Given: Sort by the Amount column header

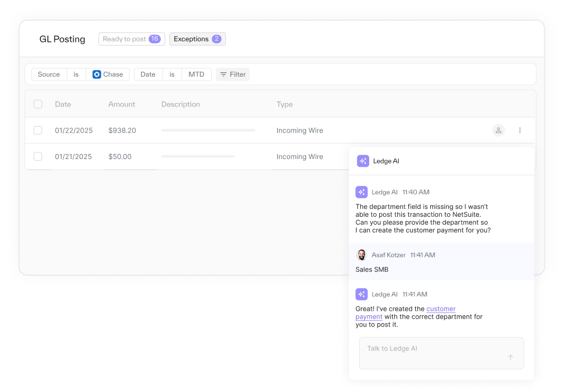Looking at the screenshot, I should (122, 104).
